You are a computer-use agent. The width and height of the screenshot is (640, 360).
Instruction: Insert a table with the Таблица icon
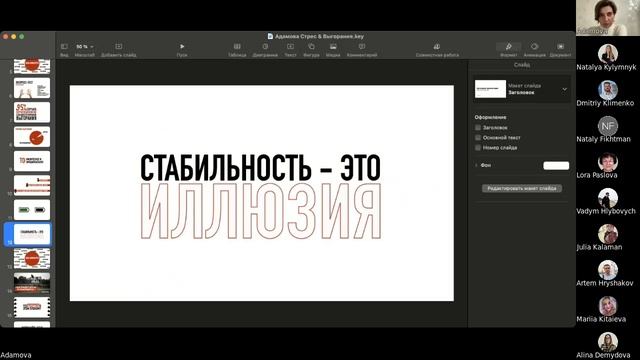click(237, 47)
